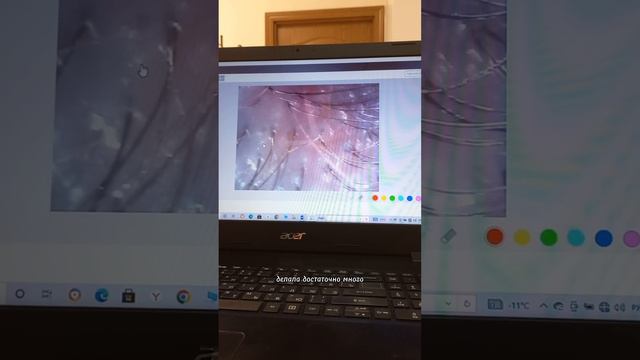Select yellow color dot on center laptop screen
640x360 pixels.
[384, 198]
